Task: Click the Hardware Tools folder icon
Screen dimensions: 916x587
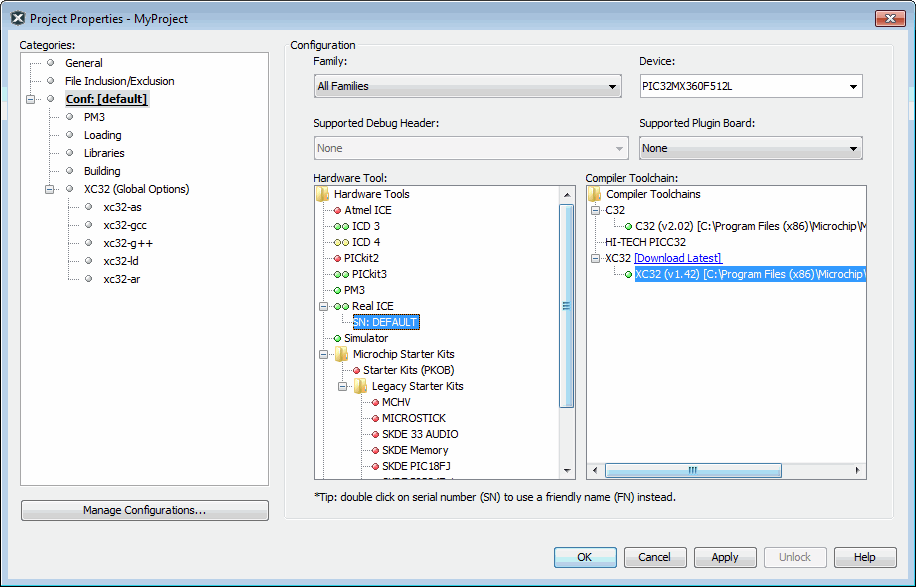Action: [322, 194]
